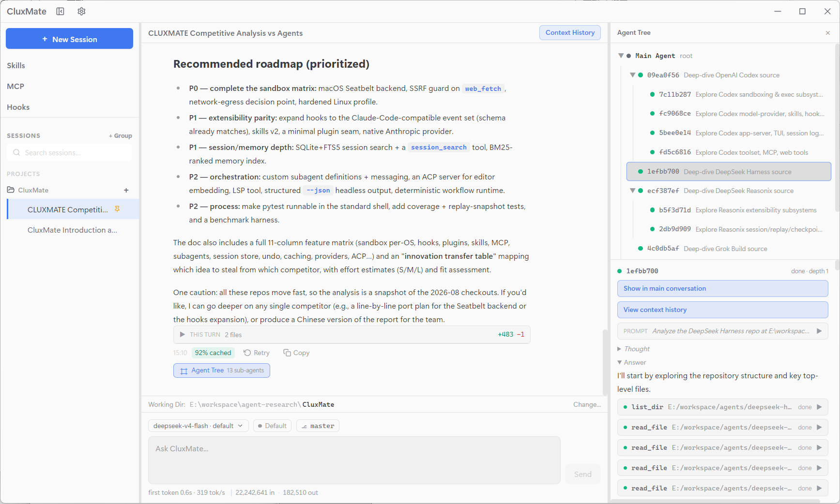The width and height of the screenshot is (840, 504).
Task: Collapse the ecf387ef Reasonix source node
Action: click(632, 191)
